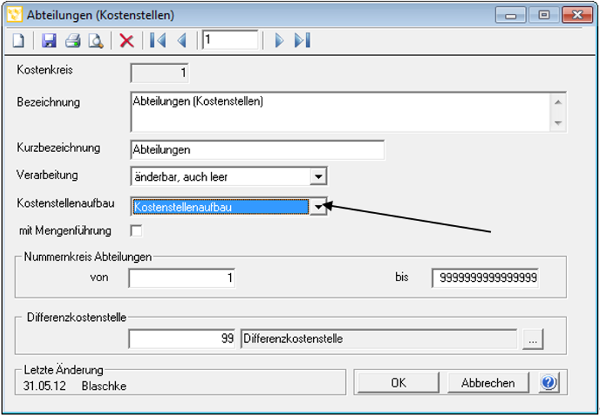This screenshot has width=600, height=416.
Task: Save record using floppy disk icon
Action: coord(49,41)
